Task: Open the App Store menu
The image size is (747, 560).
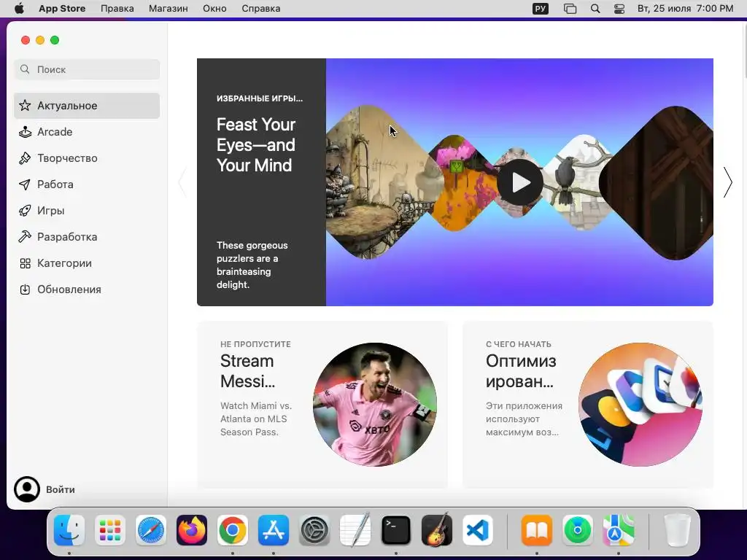Action: coord(62,9)
